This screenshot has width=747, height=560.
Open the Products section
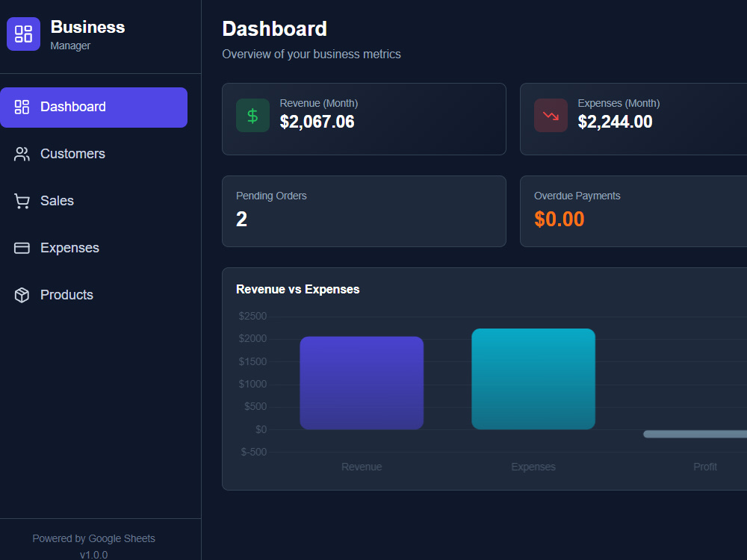[94, 295]
